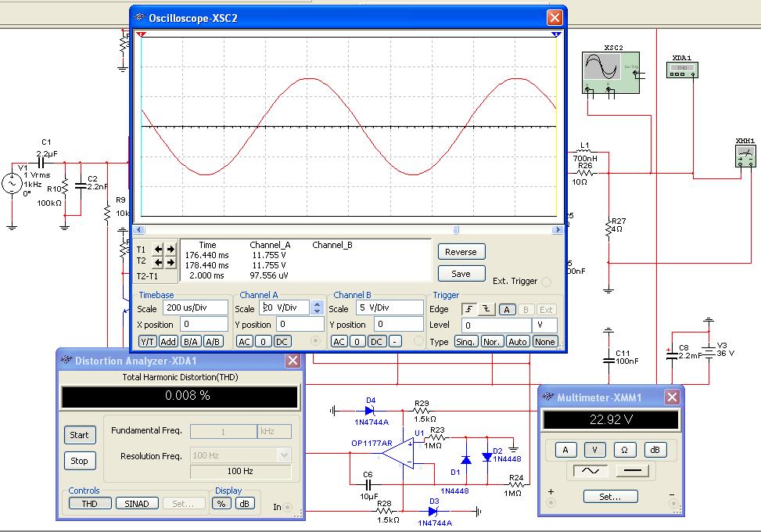Move cursor T1 left with arrow
This screenshot has height=532, width=761.
coord(158,250)
